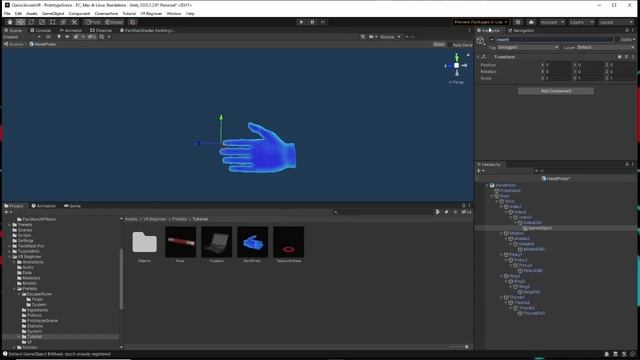
Task: Click the Play button
Action: pyautogui.click(x=301, y=22)
